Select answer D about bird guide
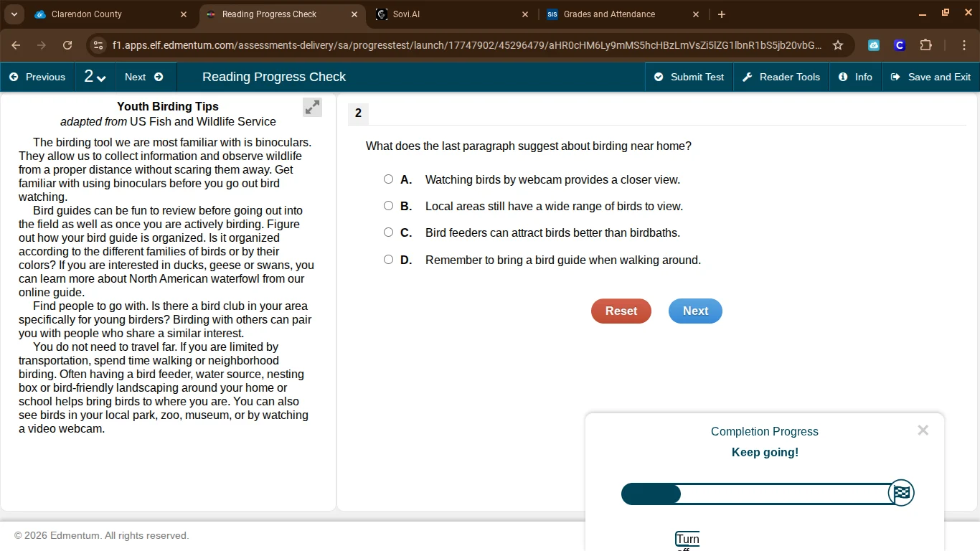 click(x=388, y=260)
